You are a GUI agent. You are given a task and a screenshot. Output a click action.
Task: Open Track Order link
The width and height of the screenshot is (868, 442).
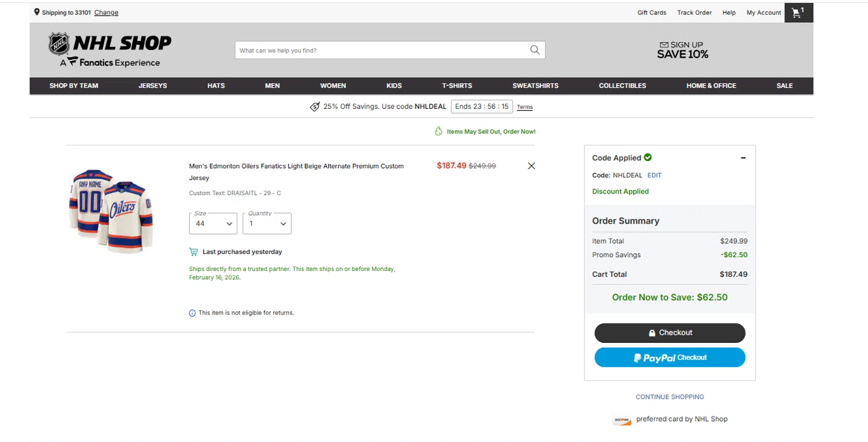[x=694, y=12]
